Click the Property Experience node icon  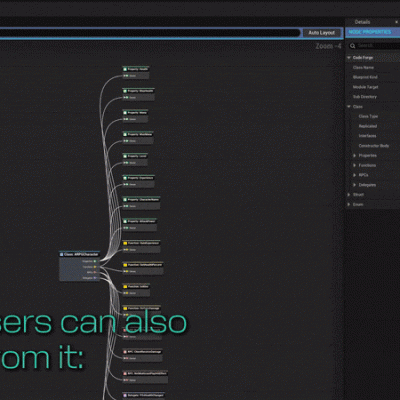[x=125, y=178]
